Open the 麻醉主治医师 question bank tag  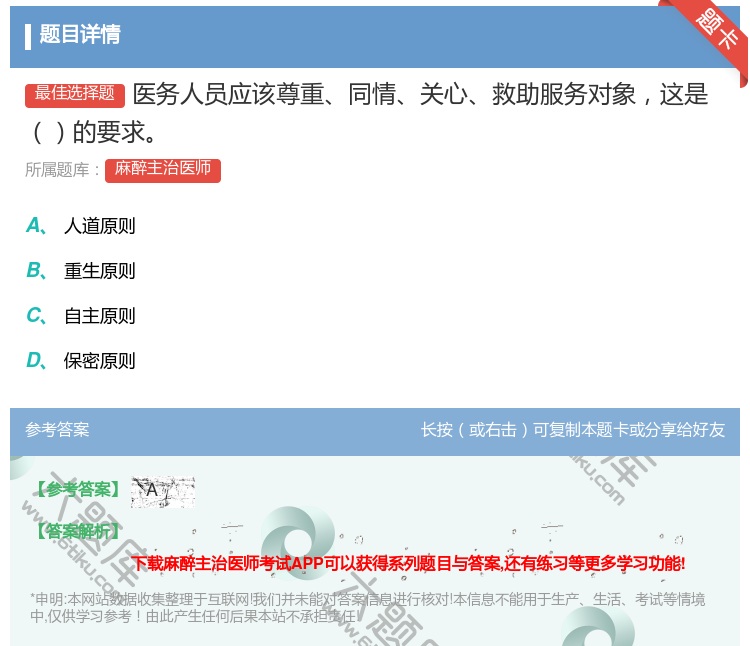[163, 169]
